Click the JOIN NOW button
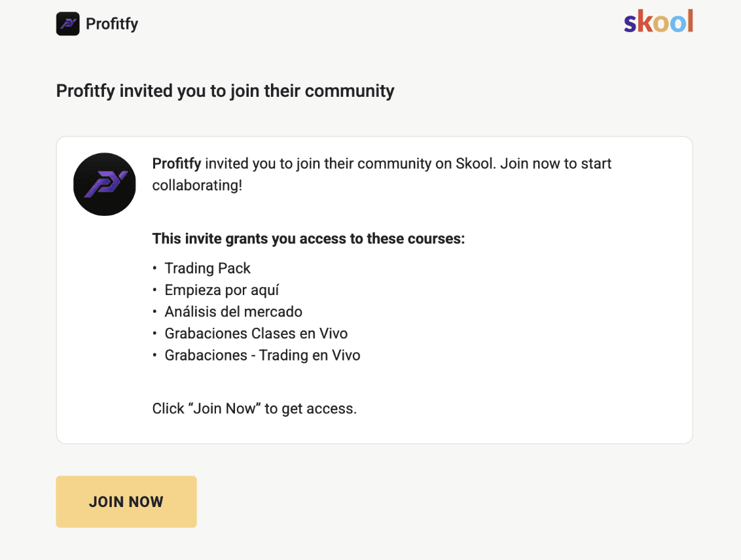741x560 pixels. (x=126, y=502)
